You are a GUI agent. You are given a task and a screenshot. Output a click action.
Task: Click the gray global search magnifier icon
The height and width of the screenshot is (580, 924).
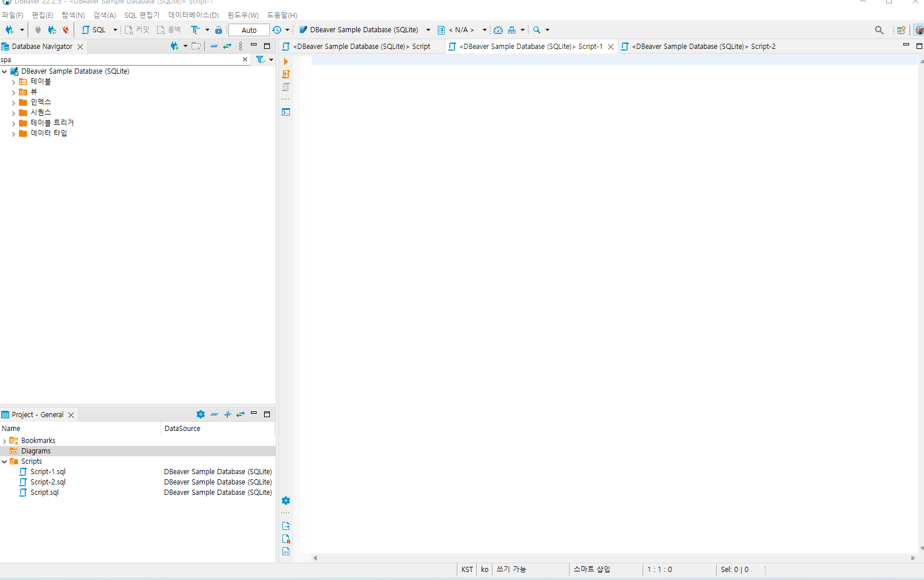tap(879, 30)
